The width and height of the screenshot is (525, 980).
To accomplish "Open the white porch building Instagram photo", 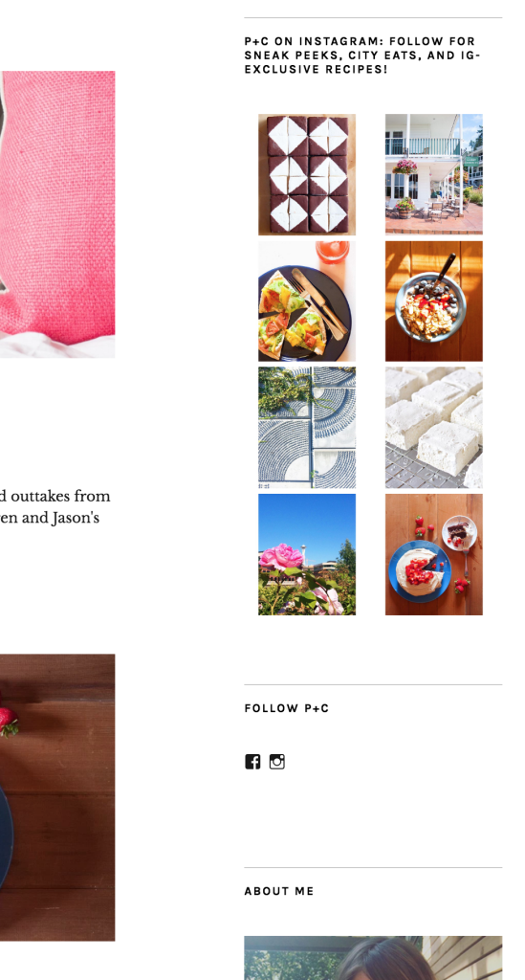I will point(434,174).
